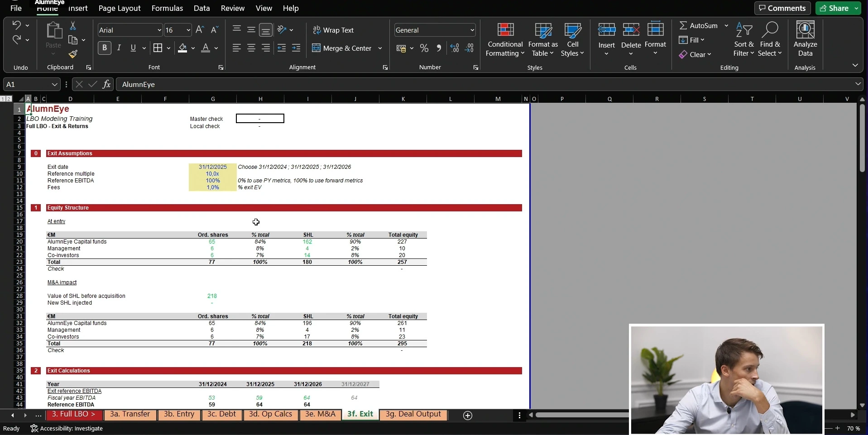Click the Paste clipboard icon
This screenshot has height=435, width=868.
(x=53, y=30)
